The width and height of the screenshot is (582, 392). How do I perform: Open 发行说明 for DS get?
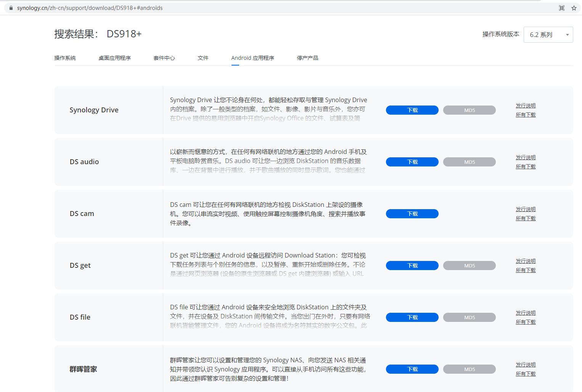[526, 261]
